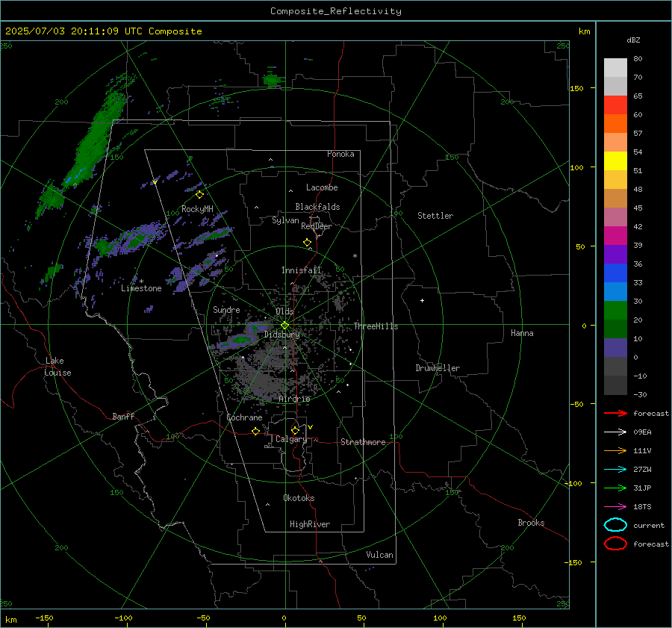672x628 pixels.
Task: Click the Lake Louise label
Action: point(57,367)
